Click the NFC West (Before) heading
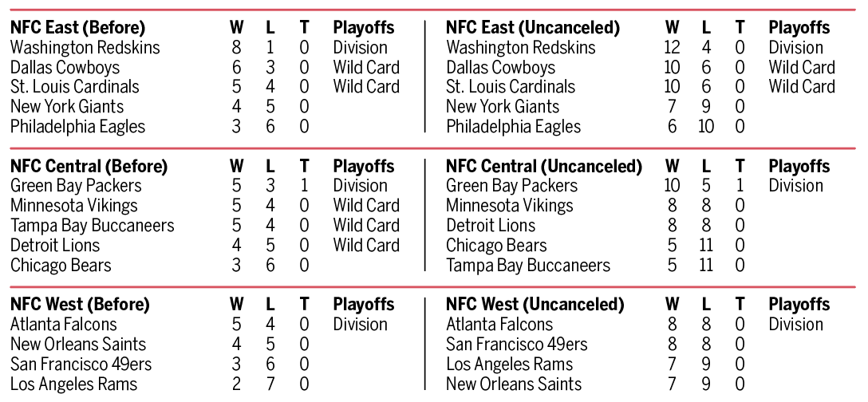Screen dimensions: 868x402 tap(80, 305)
